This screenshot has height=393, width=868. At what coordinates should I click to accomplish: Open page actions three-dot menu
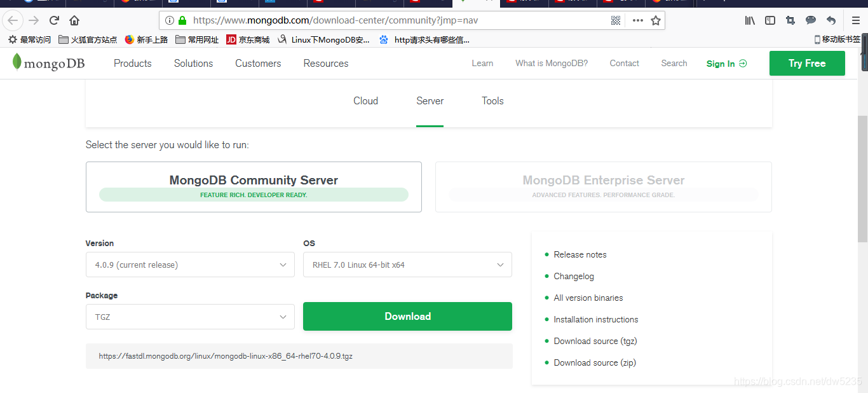637,20
